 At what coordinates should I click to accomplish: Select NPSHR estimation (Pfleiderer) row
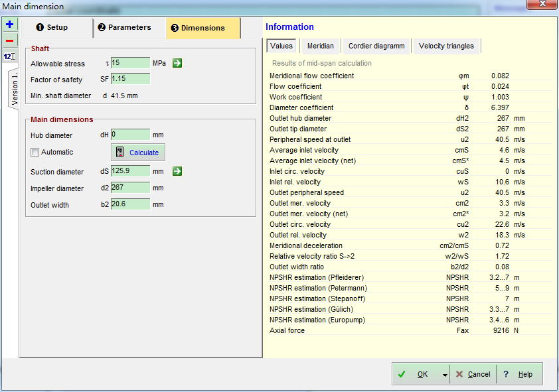[x=410, y=278]
